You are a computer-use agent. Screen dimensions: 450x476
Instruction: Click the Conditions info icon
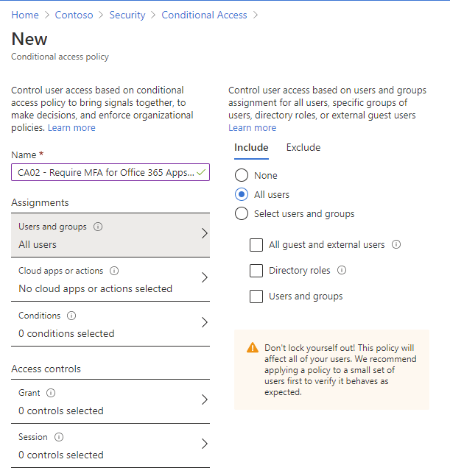(x=71, y=316)
